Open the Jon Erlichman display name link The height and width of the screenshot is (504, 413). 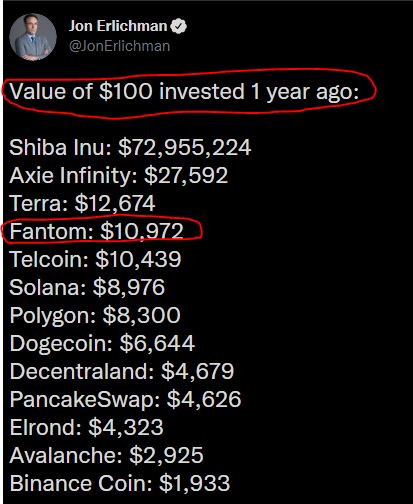(118, 26)
